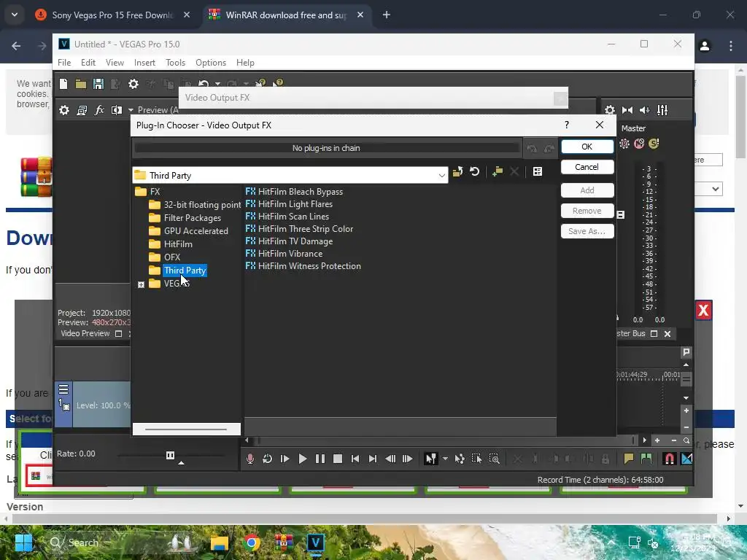Image resolution: width=747 pixels, height=560 pixels.
Task: Toggle Automatic Crossfades icon
Action: 687,459
